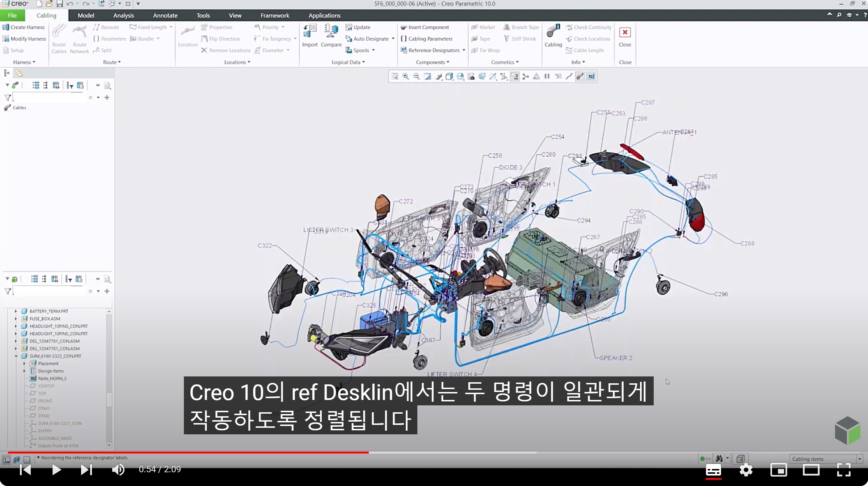Click the Pause Simulation icon in graphics toolbar

pyautogui.click(x=547, y=76)
